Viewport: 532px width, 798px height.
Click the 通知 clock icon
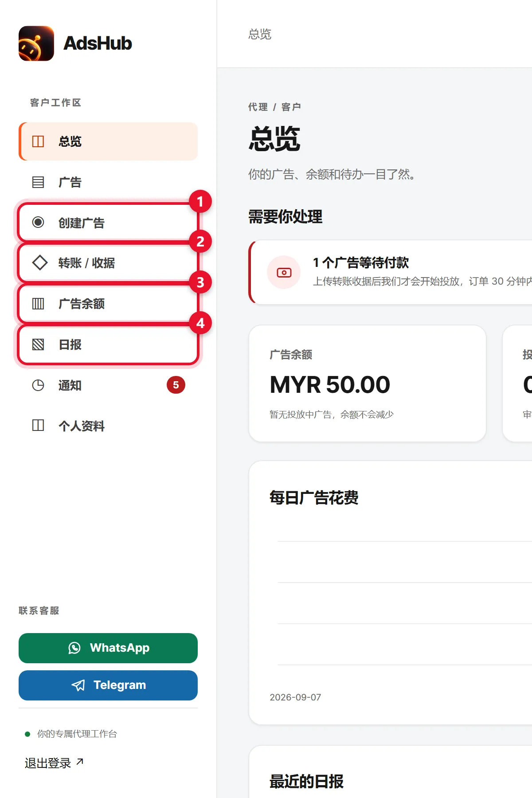point(38,385)
